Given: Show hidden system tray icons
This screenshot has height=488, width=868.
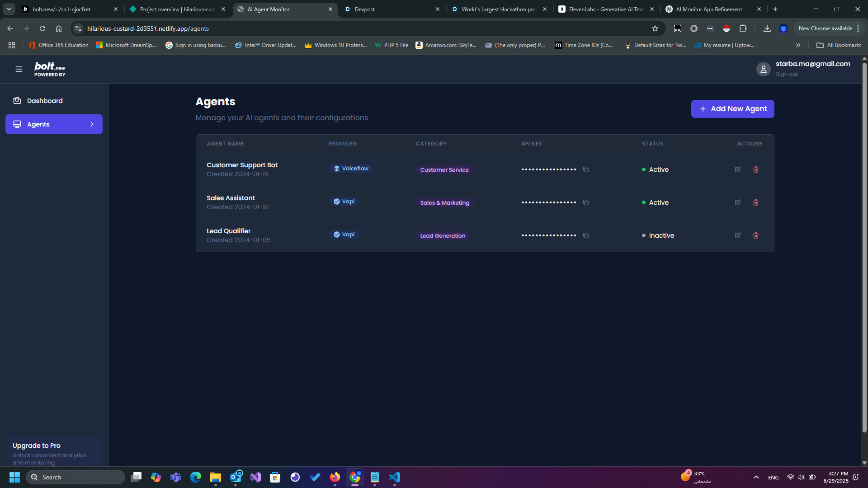Looking at the screenshot, I should pos(756,477).
